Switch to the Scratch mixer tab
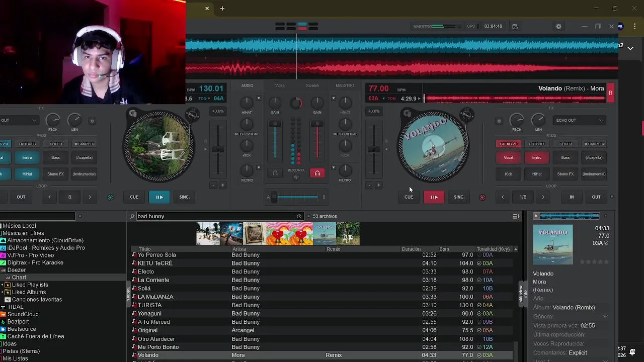Image resolution: width=644 pixels, height=362 pixels. click(x=312, y=85)
